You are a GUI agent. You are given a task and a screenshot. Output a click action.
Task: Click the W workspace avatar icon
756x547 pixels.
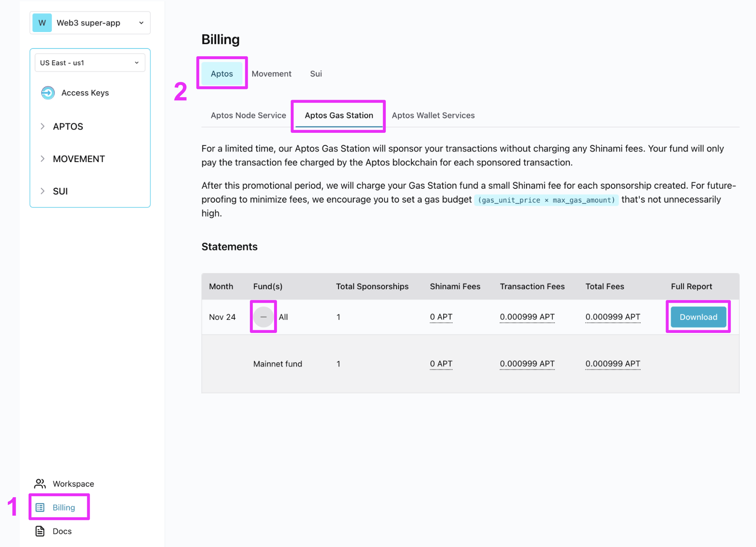(42, 23)
